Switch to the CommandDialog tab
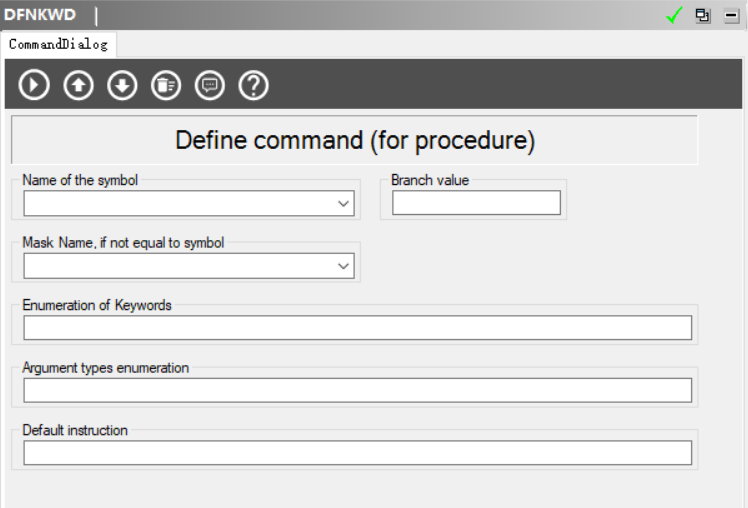The height and width of the screenshot is (508, 748). coord(58,45)
